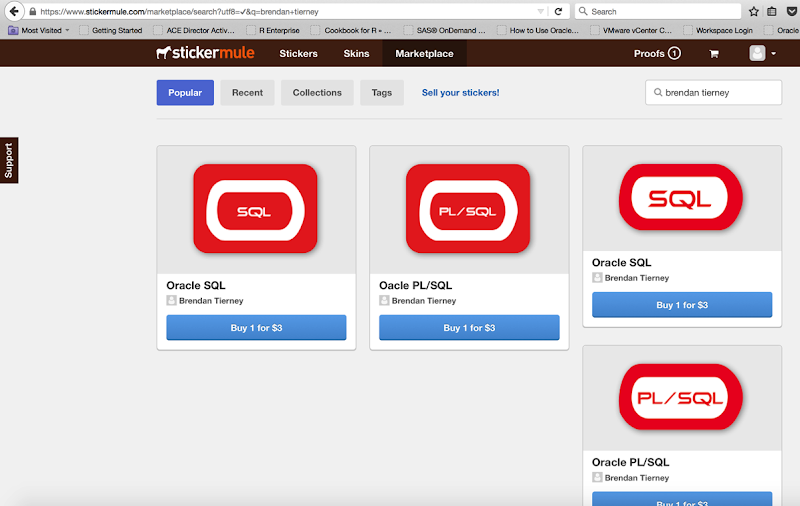800x506 pixels.
Task: Open the shopping cart icon
Action: 714,54
